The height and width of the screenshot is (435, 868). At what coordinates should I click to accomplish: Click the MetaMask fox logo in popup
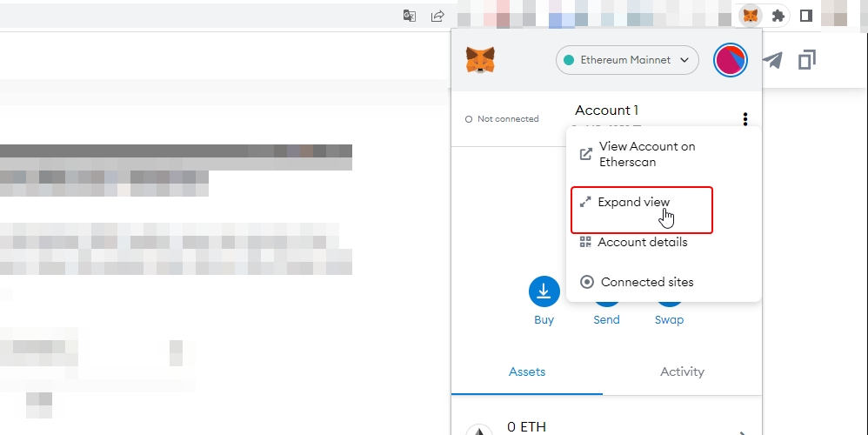pyautogui.click(x=480, y=60)
